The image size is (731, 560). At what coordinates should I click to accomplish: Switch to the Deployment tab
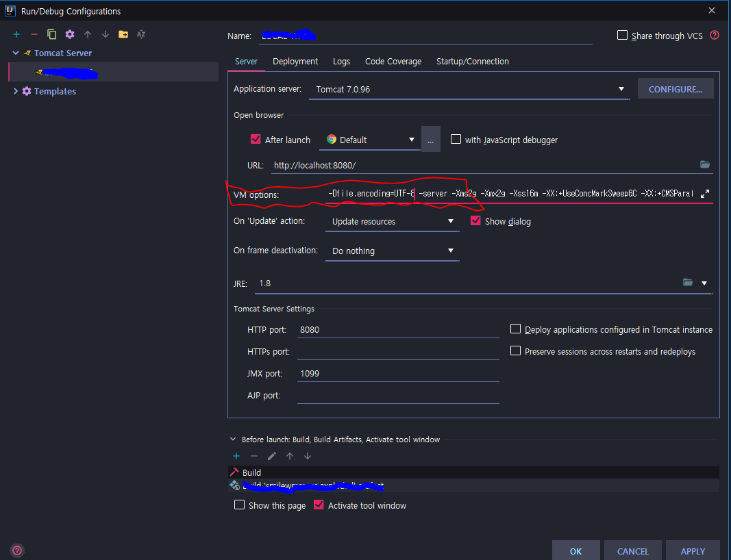pyautogui.click(x=295, y=62)
